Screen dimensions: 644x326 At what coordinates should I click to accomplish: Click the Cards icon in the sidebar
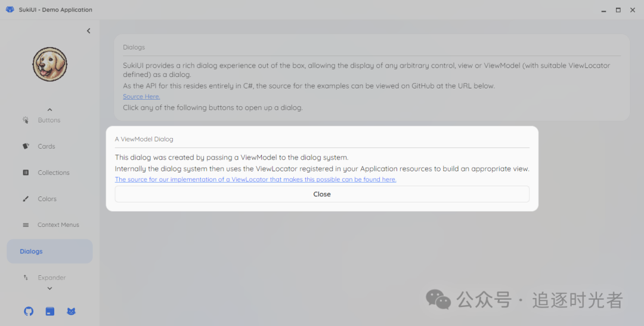pyautogui.click(x=26, y=146)
